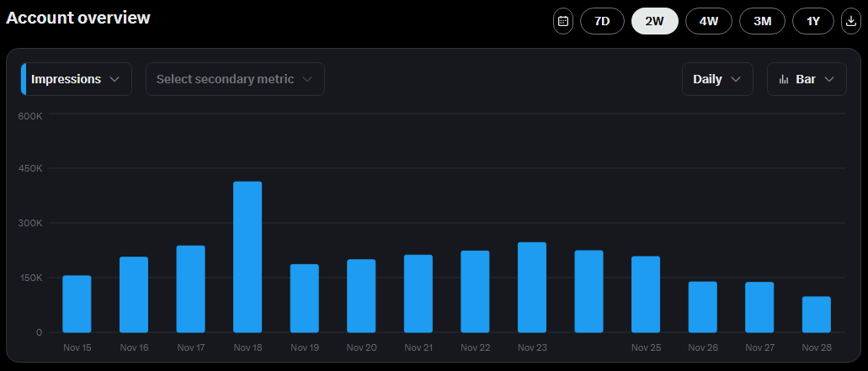
Task: Open the Bar chart type dropdown
Action: coord(807,79)
